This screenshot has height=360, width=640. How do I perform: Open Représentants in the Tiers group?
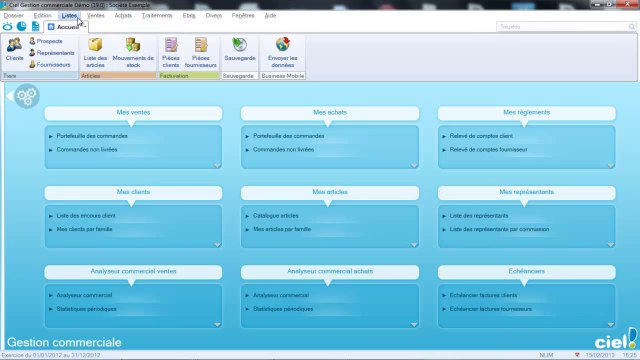click(x=51, y=53)
